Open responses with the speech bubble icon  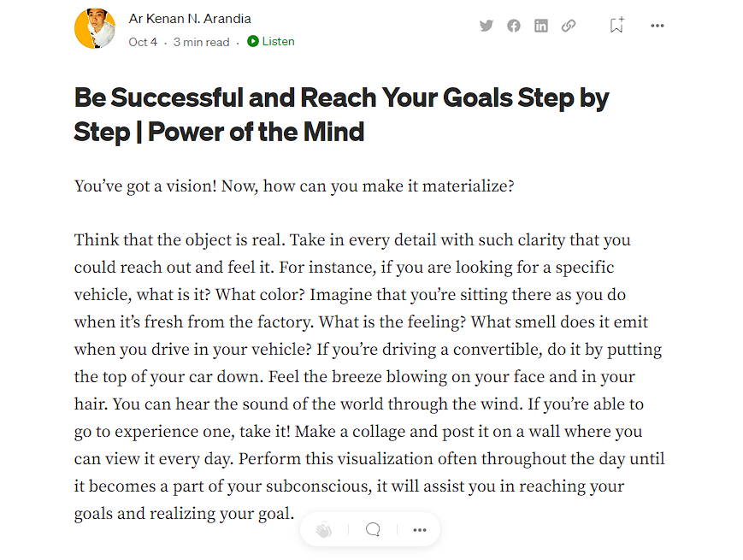coord(373,530)
